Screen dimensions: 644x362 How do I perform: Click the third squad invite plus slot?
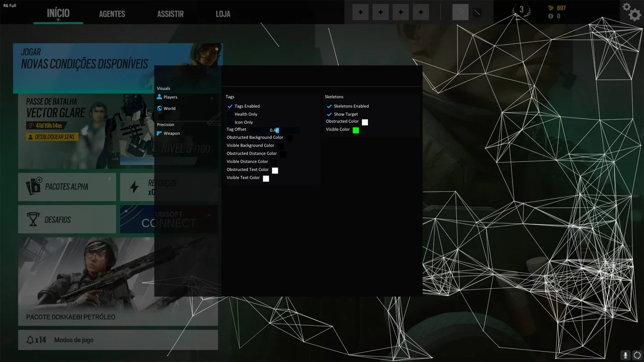pyautogui.click(x=401, y=12)
